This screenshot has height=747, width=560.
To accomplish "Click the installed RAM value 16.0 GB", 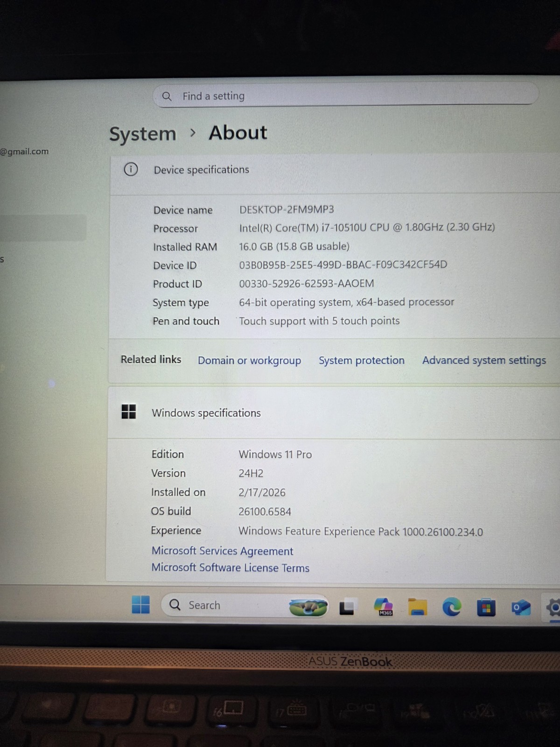I will 294,246.
